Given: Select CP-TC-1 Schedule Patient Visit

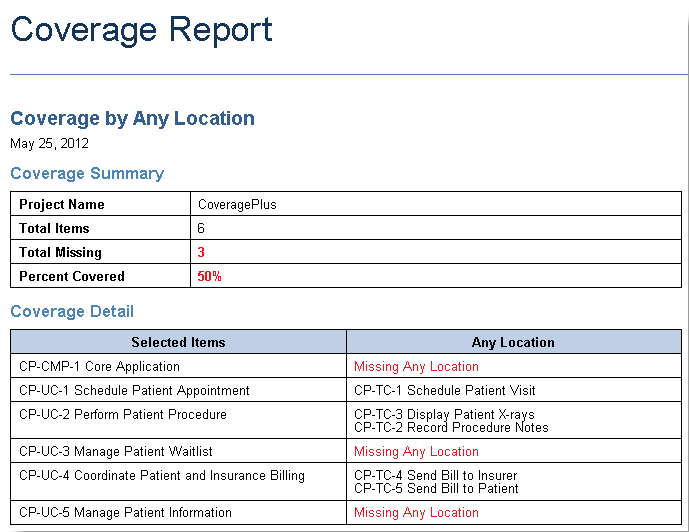Looking at the screenshot, I should pyautogui.click(x=445, y=390).
